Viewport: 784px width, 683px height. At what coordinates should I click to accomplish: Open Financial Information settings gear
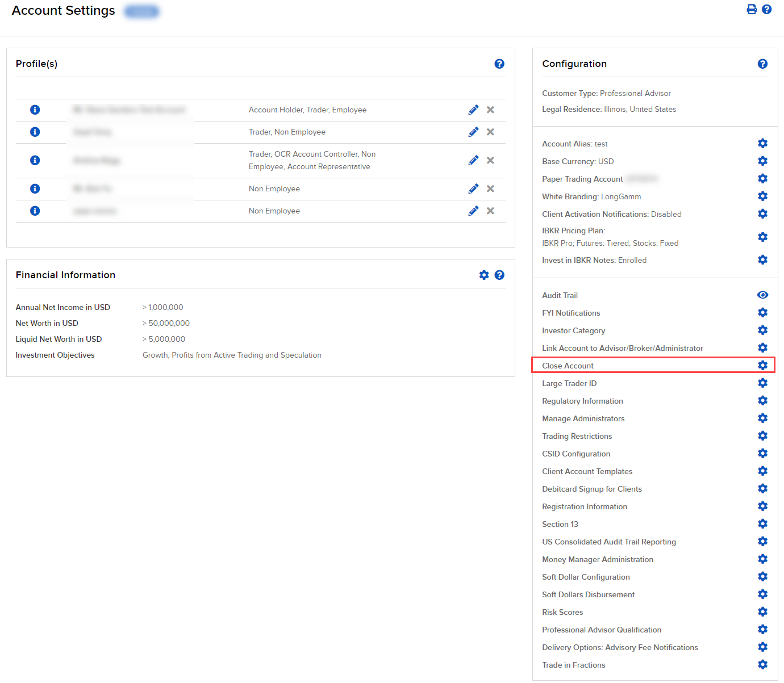[x=483, y=275]
